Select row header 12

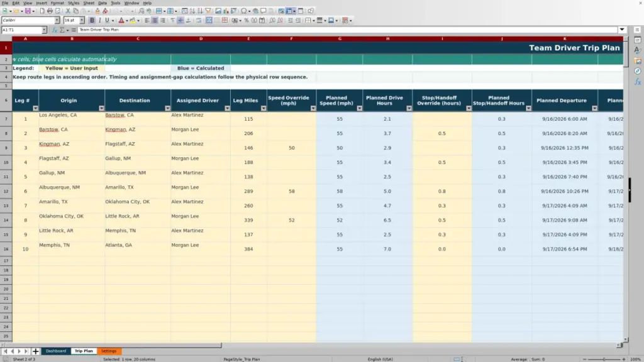point(6,191)
